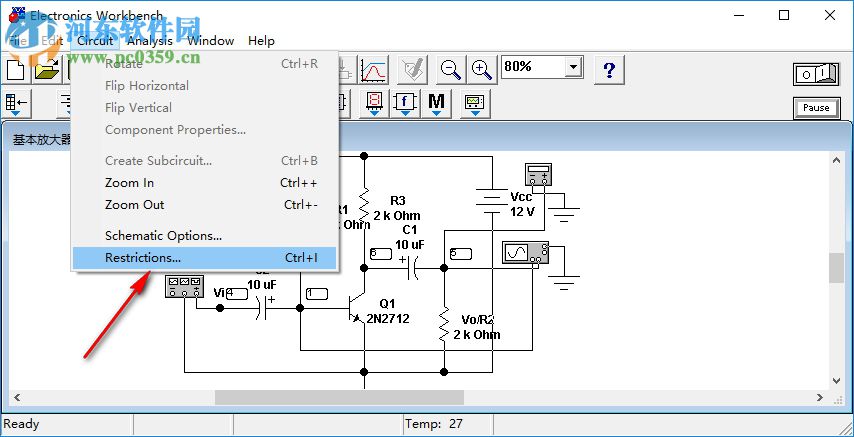Open the Help menu
Image resolution: width=854 pixels, height=437 pixels.
[x=261, y=41]
